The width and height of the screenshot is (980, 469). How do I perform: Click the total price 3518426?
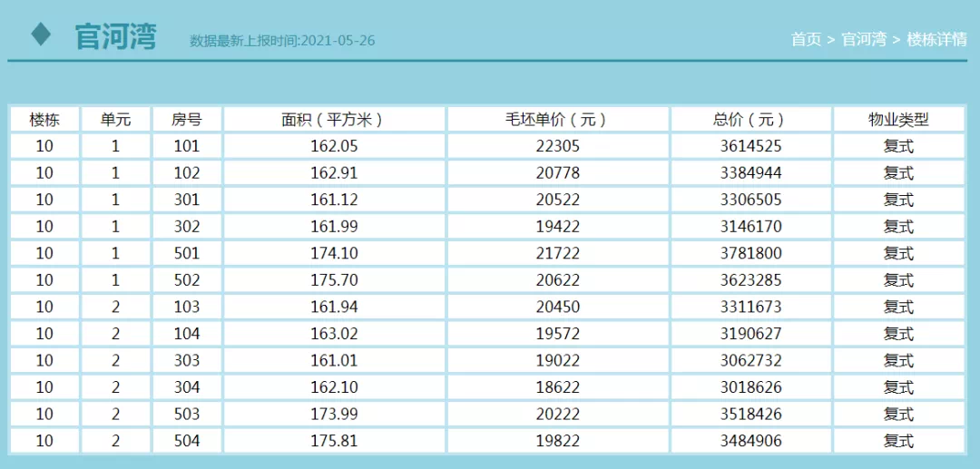(x=750, y=414)
